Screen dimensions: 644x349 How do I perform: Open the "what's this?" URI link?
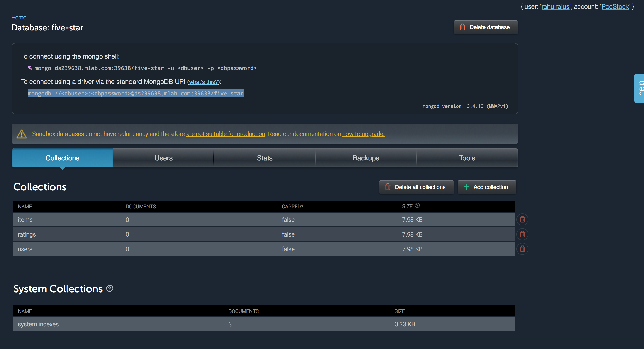point(204,82)
